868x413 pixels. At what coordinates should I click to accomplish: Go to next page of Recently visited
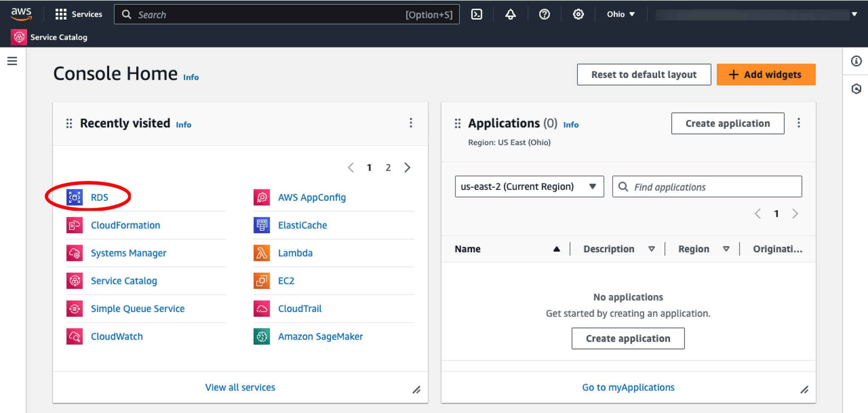click(x=407, y=167)
